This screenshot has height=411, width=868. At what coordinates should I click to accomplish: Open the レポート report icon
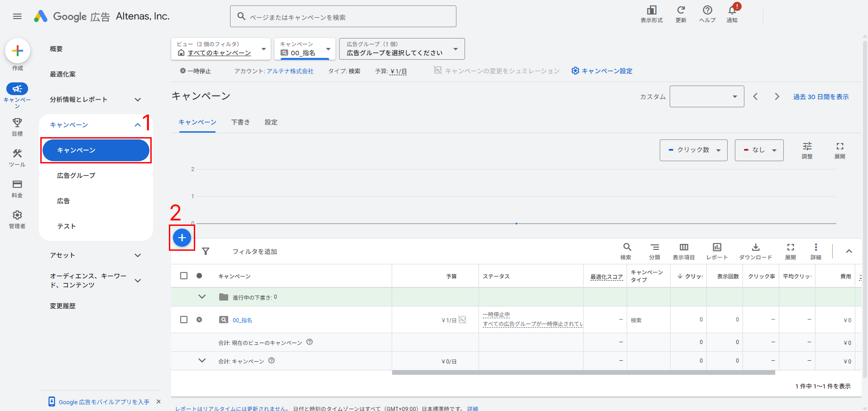pos(717,247)
